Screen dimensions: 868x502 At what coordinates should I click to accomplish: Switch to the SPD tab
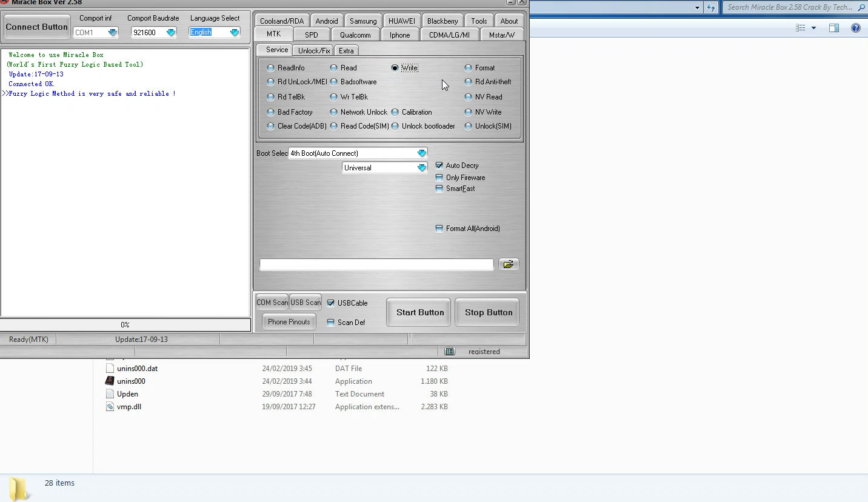point(312,35)
